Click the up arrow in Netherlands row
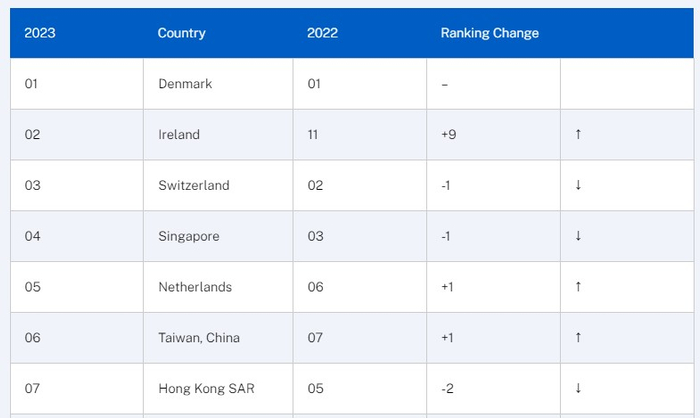The height and width of the screenshot is (418, 700). click(578, 287)
